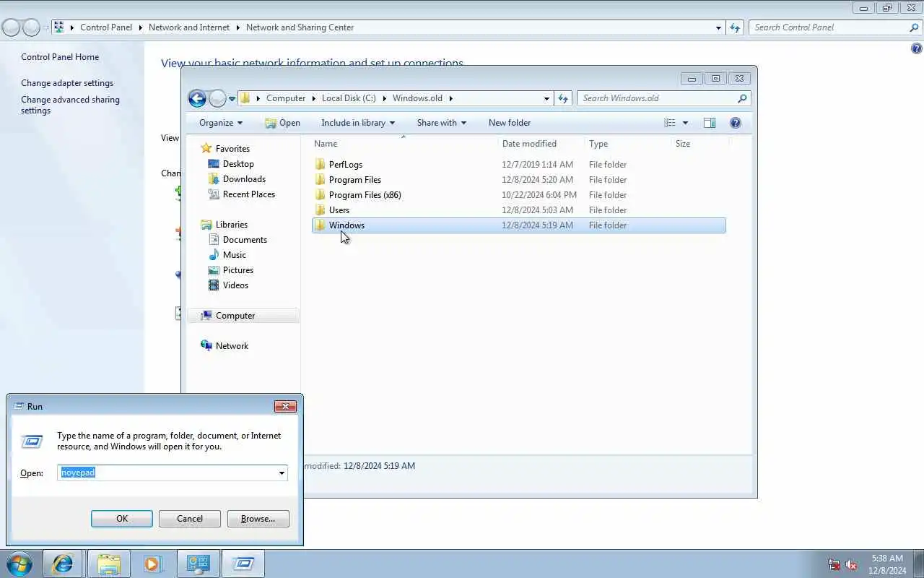Viewport: 924px width, 578px height.
Task: Open the Windows Start button
Action: click(19, 564)
